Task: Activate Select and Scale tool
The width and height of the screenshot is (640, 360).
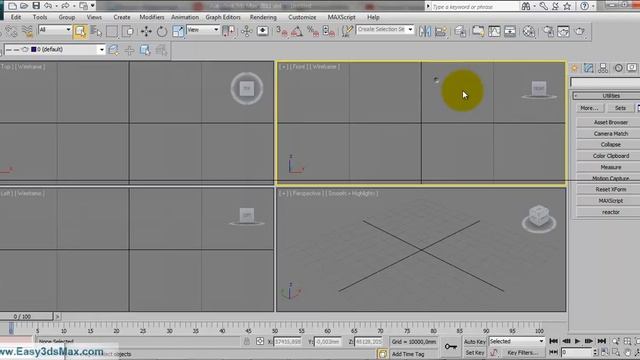Action: [178, 31]
